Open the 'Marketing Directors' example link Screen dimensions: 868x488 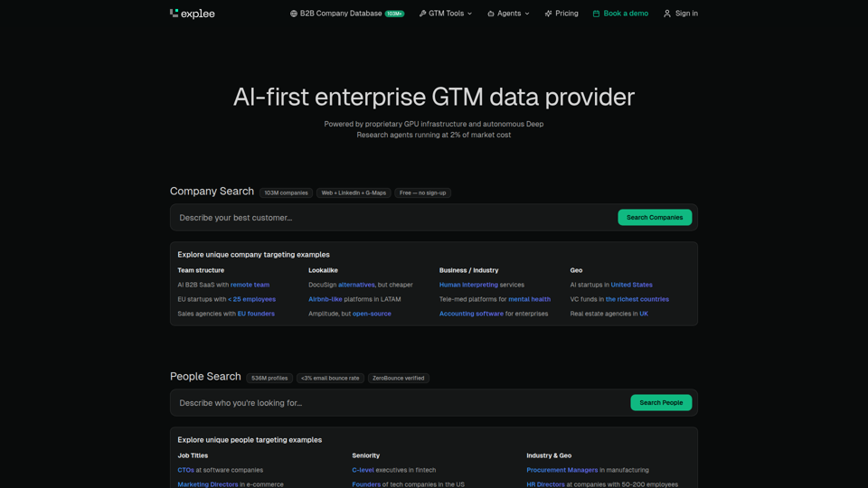(x=208, y=484)
